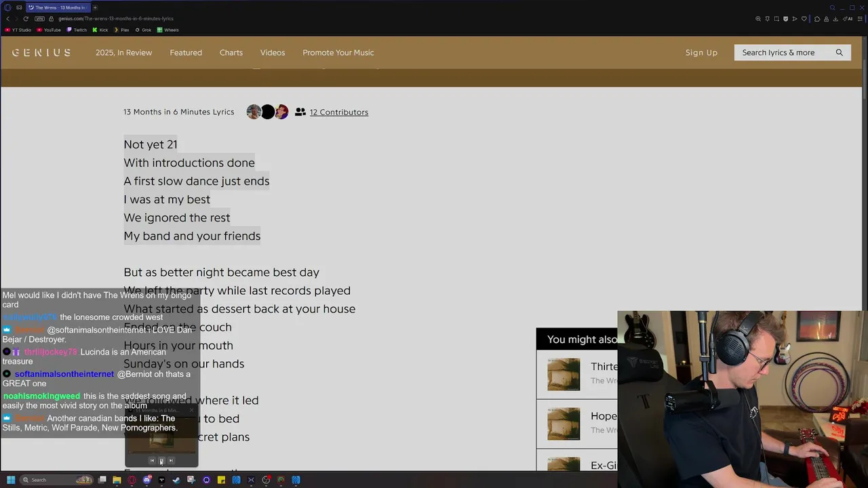Click the lyric 'Sunday's on our hands'
The image size is (868, 488).
(184, 363)
